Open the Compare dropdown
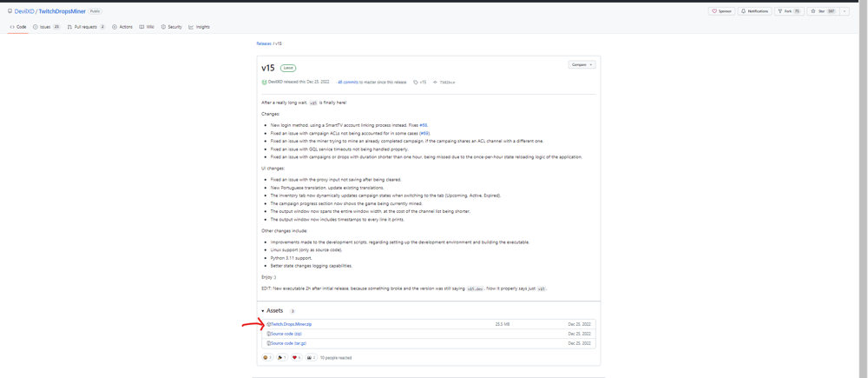This screenshot has width=868, height=378. point(582,64)
